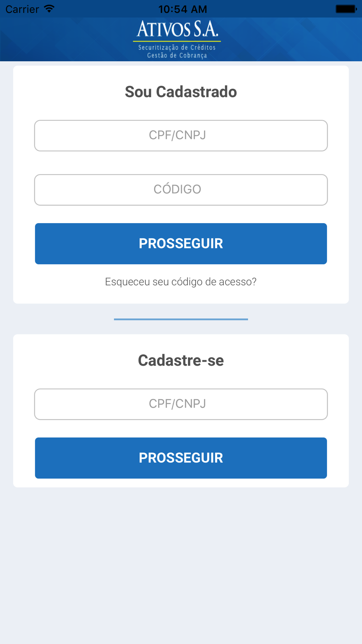The width and height of the screenshot is (362, 644).
Task: Focus the CÓDIGO input field
Action: 181,190
